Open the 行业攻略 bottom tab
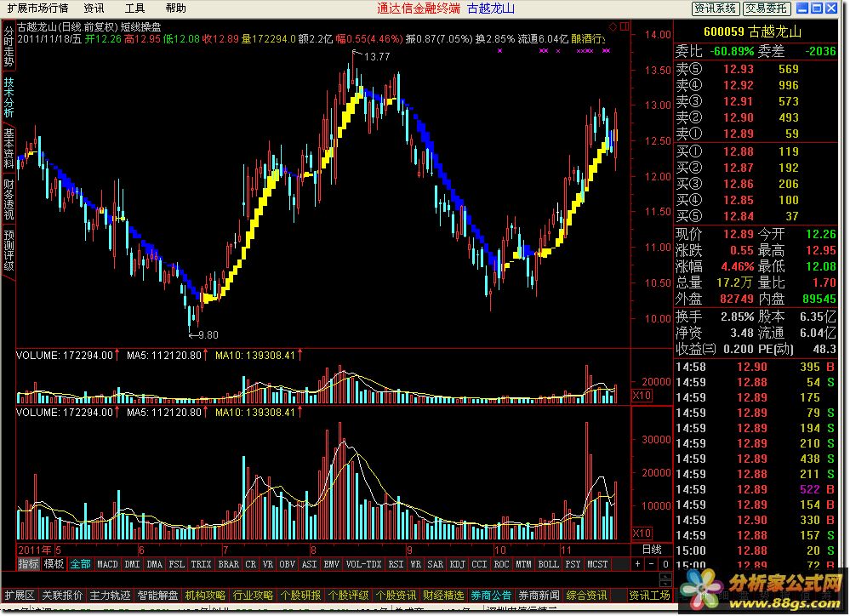 point(254,596)
